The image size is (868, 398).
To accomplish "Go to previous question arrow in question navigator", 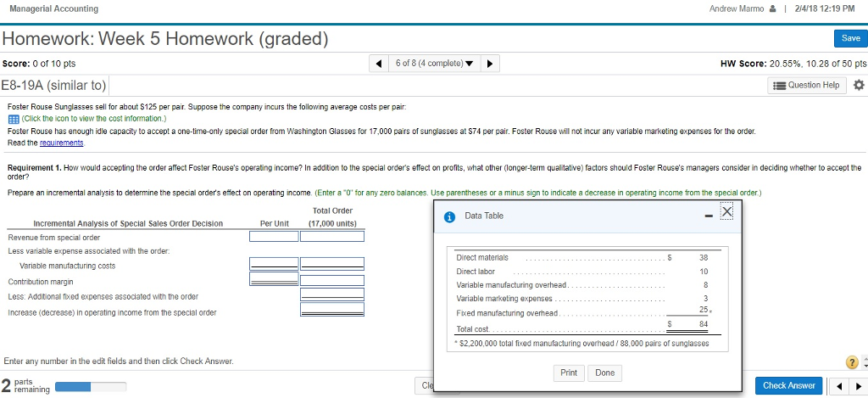I will click(379, 63).
